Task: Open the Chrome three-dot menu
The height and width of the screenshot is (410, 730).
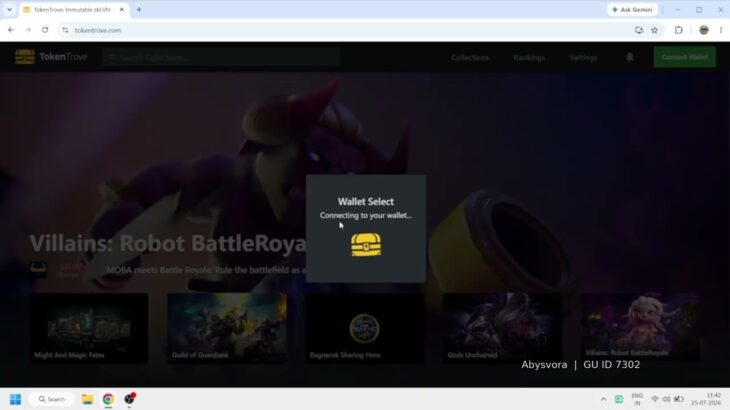Action: 721,30
